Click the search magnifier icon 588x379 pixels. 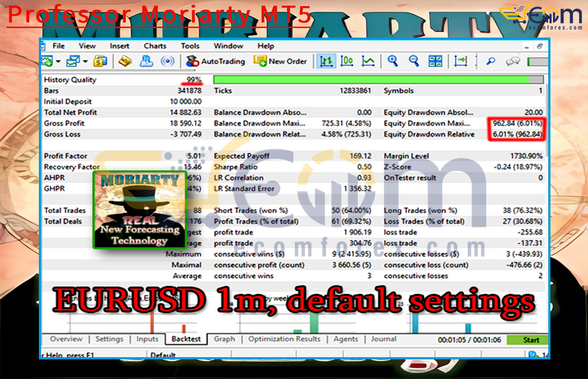coord(491,62)
